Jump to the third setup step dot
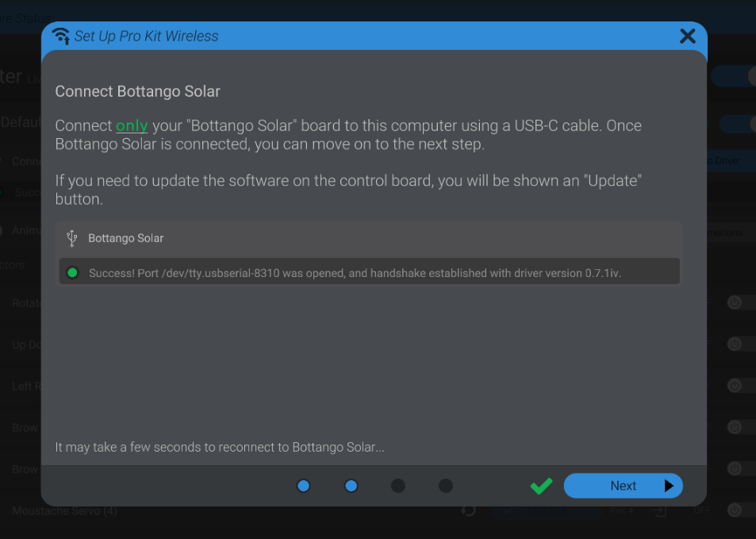Screen dimensions: 756x539 pos(398,486)
